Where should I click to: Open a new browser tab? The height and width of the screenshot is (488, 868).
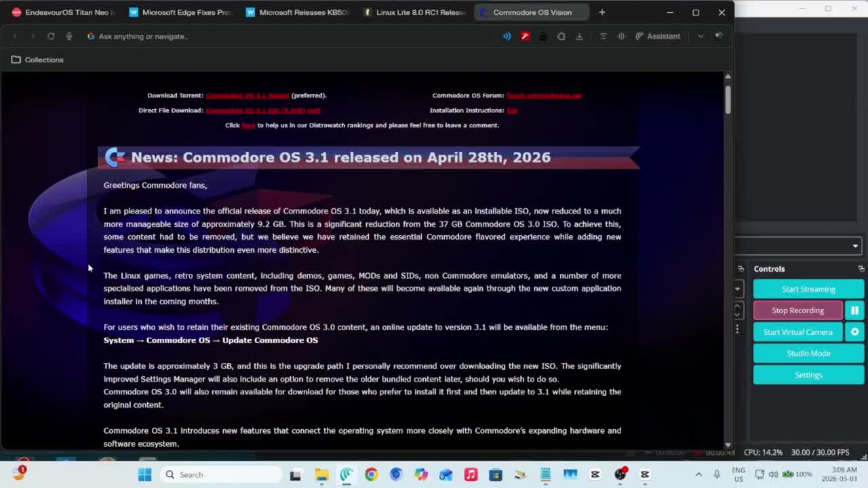click(x=601, y=12)
